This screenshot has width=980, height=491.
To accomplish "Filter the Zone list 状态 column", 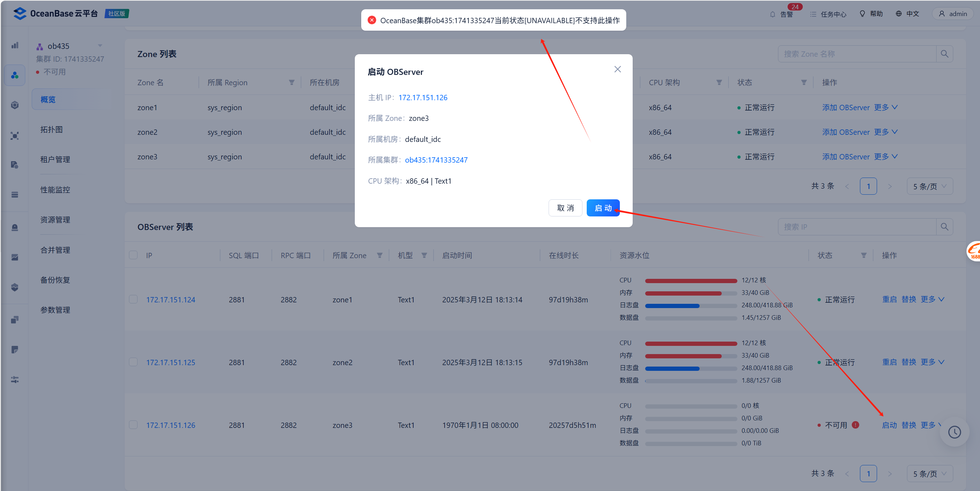I will click(804, 83).
